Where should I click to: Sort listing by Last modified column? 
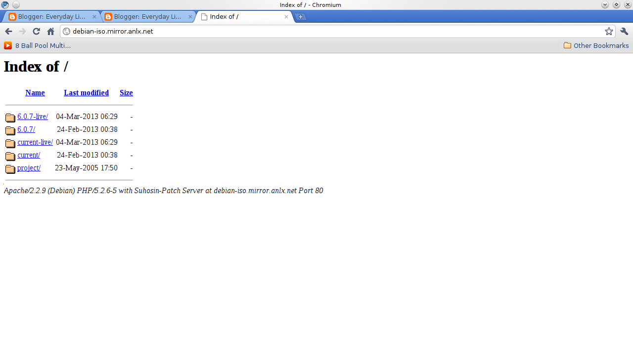86,93
